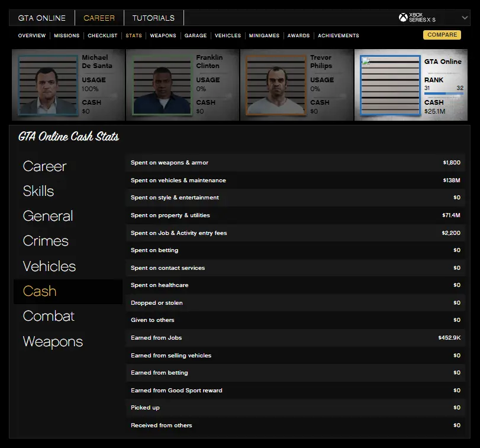The height and width of the screenshot is (448, 480).
Task: Open the Weapons submenu in the top bar
Action: point(163,36)
